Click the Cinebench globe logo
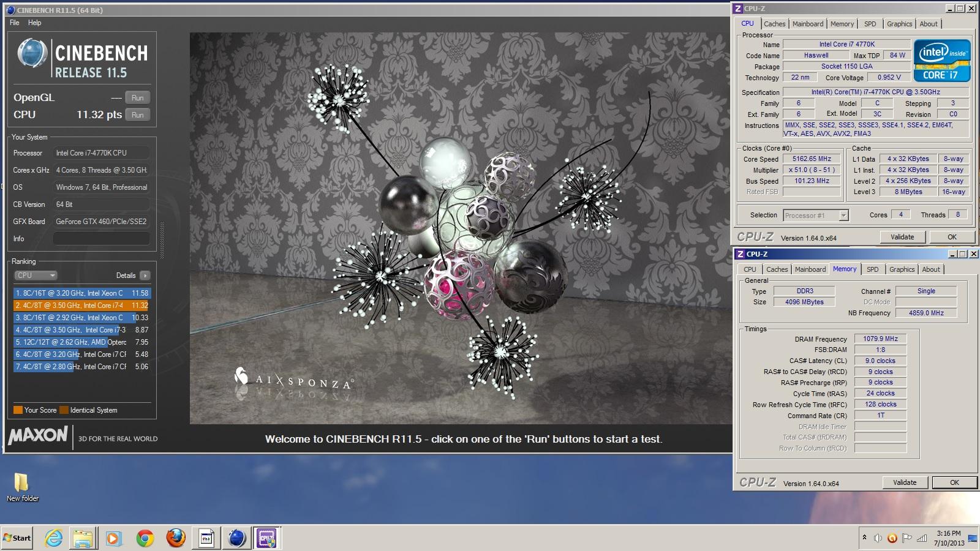This screenshot has height=551, width=980. [x=32, y=53]
